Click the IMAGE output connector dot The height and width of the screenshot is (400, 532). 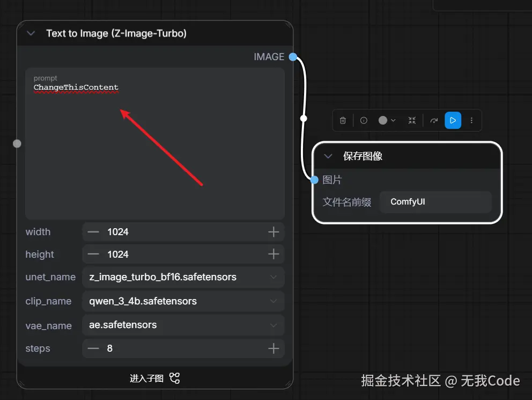293,57
